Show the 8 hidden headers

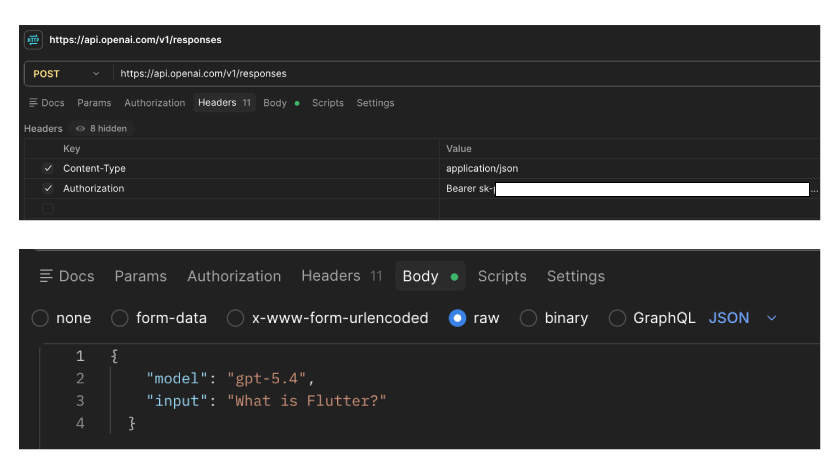point(102,128)
